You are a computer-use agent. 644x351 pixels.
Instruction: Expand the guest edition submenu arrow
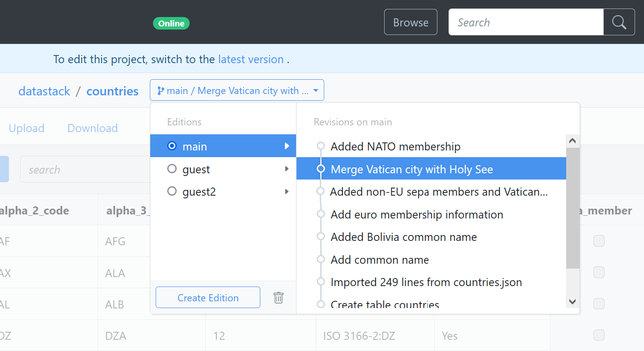[x=287, y=169]
